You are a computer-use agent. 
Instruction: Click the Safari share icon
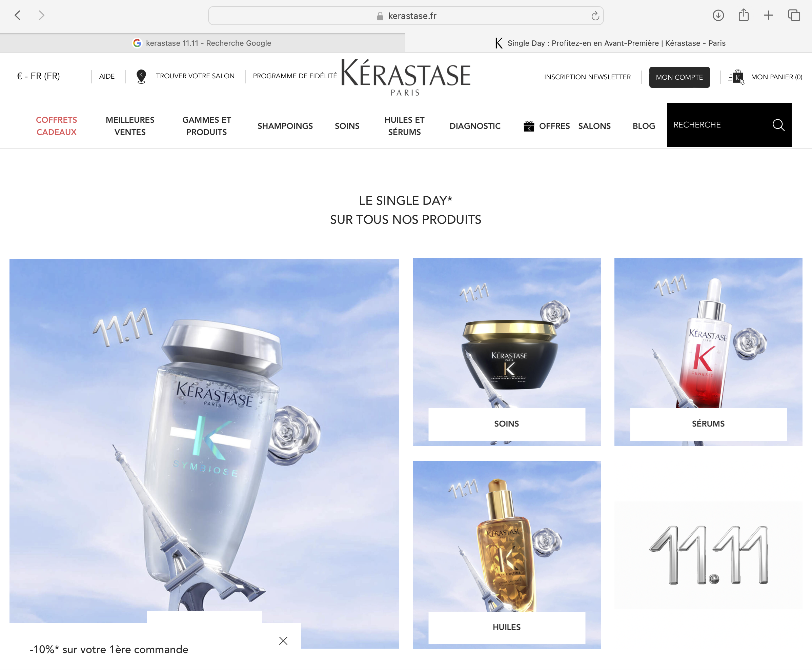click(744, 15)
